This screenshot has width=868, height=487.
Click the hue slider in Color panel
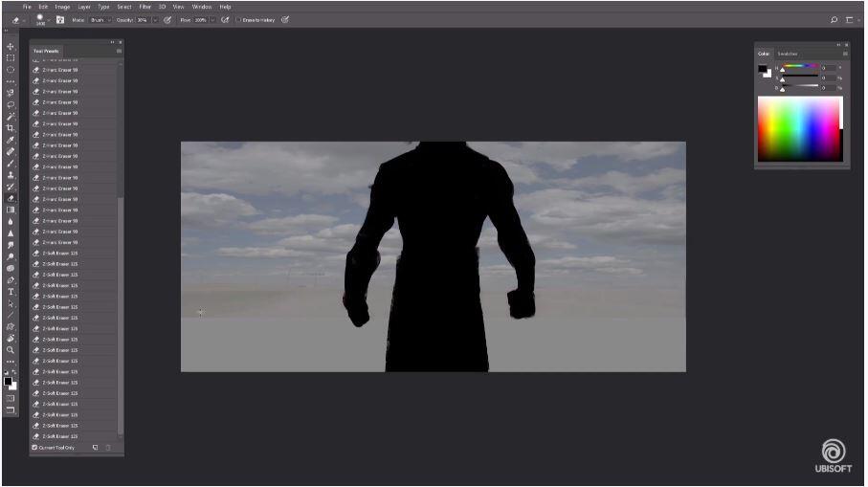[800, 68]
